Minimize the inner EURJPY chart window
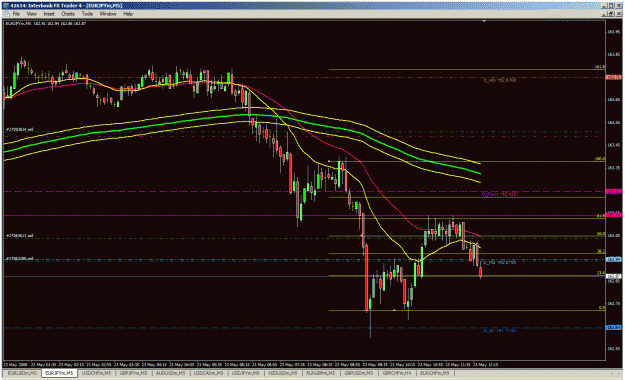625x380 pixels. click(604, 14)
